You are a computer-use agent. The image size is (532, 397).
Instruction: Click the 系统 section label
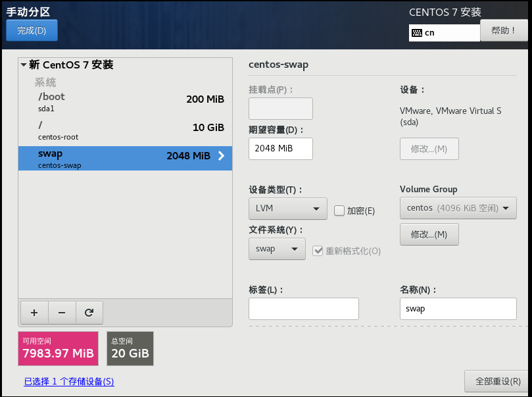click(x=45, y=82)
